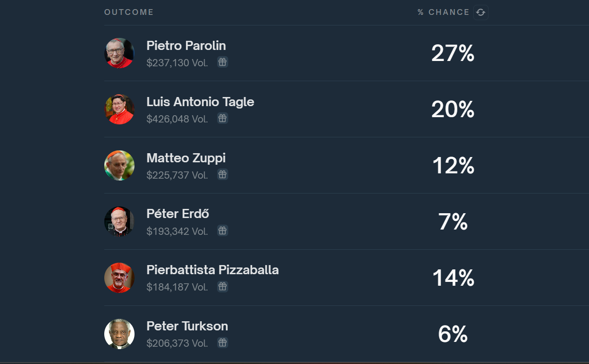589x364 pixels.
Task: Click gift icon under Peter Turkson
Action: [x=222, y=343]
